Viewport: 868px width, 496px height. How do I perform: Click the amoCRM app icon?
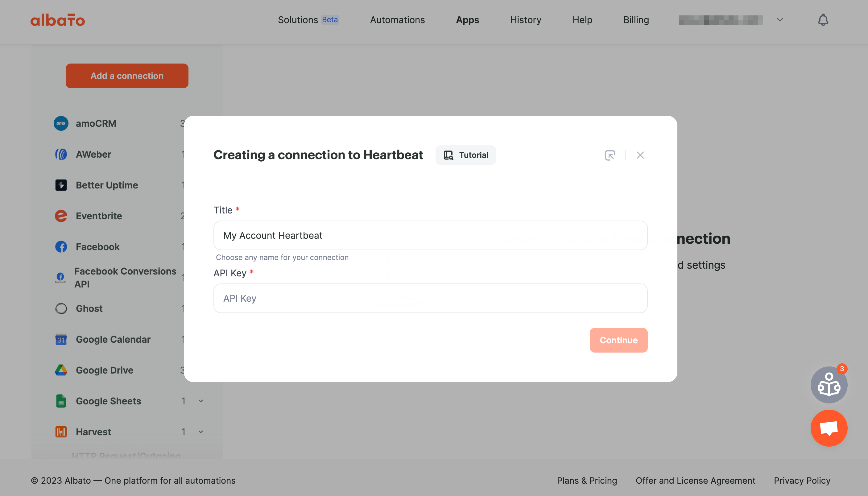click(61, 123)
